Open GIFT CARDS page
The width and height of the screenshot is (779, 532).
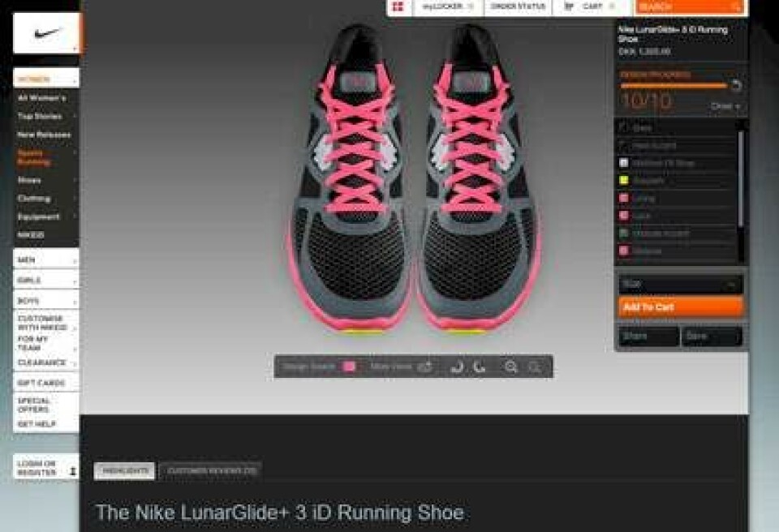tap(45, 383)
